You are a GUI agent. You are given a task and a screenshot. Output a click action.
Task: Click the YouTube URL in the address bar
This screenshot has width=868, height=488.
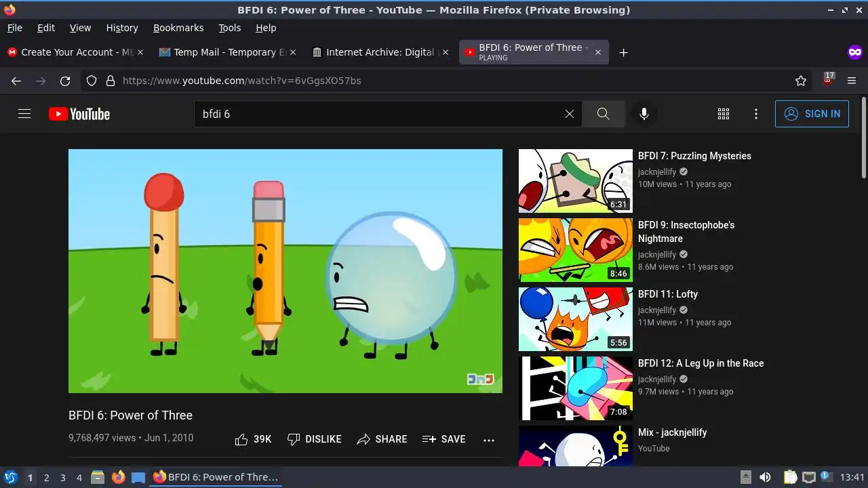coord(241,81)
